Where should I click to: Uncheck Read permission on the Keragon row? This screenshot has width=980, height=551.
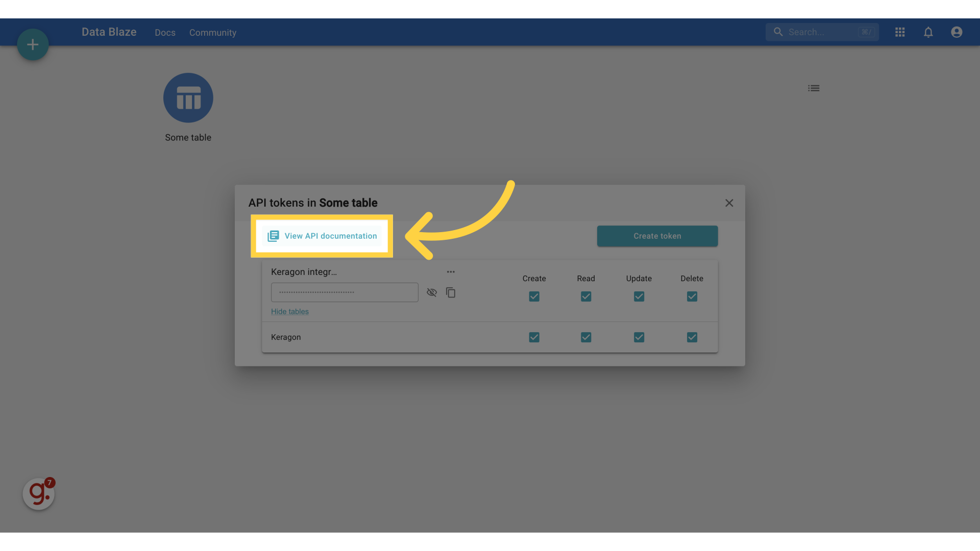click(x=586, y=337)
